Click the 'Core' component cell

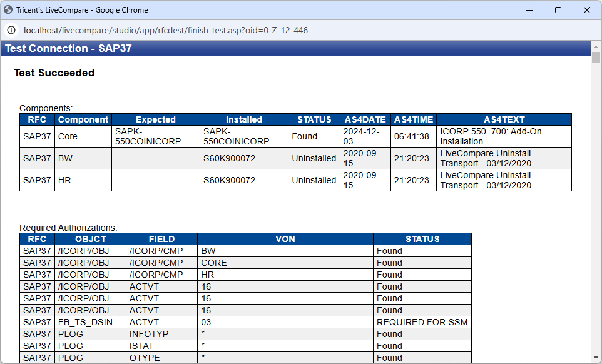tap(83, 136)
